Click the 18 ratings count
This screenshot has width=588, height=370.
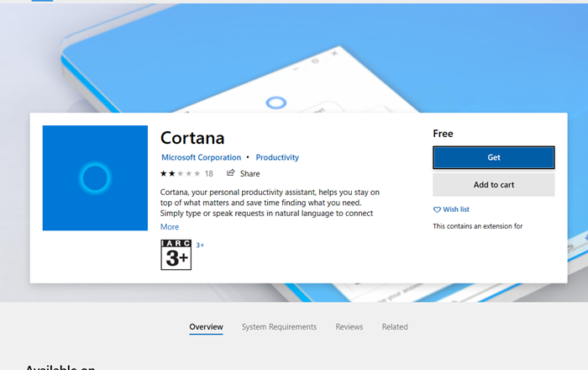click(x=209, y=174)
